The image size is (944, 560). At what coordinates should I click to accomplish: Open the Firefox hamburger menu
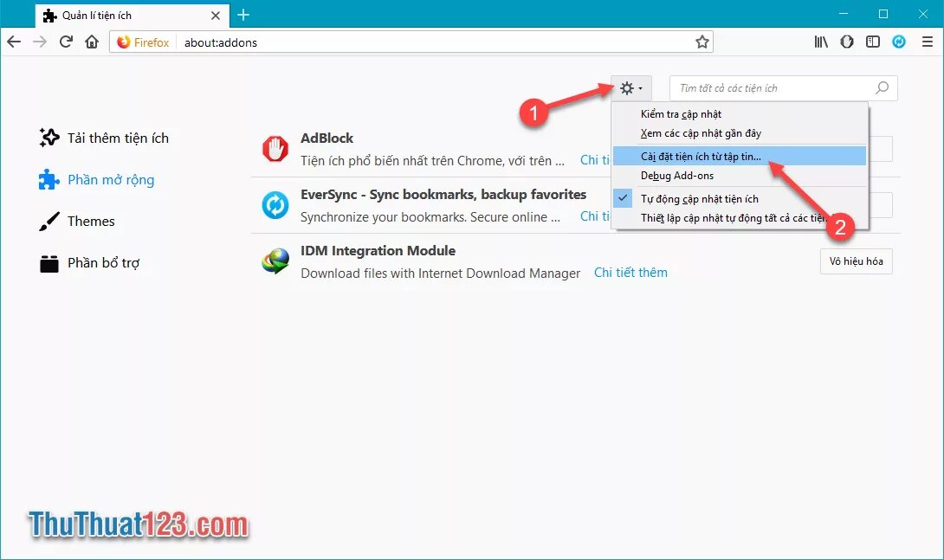pos(928,42)
